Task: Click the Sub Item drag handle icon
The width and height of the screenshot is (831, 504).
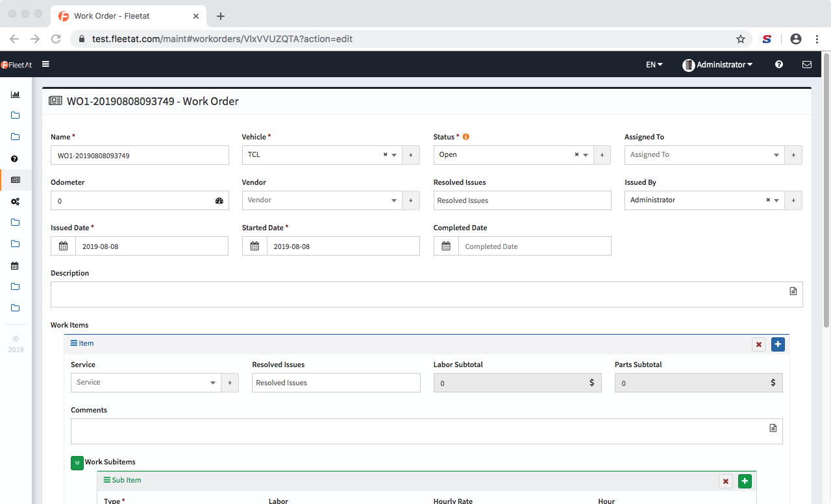Action: (x=107, y=480)
